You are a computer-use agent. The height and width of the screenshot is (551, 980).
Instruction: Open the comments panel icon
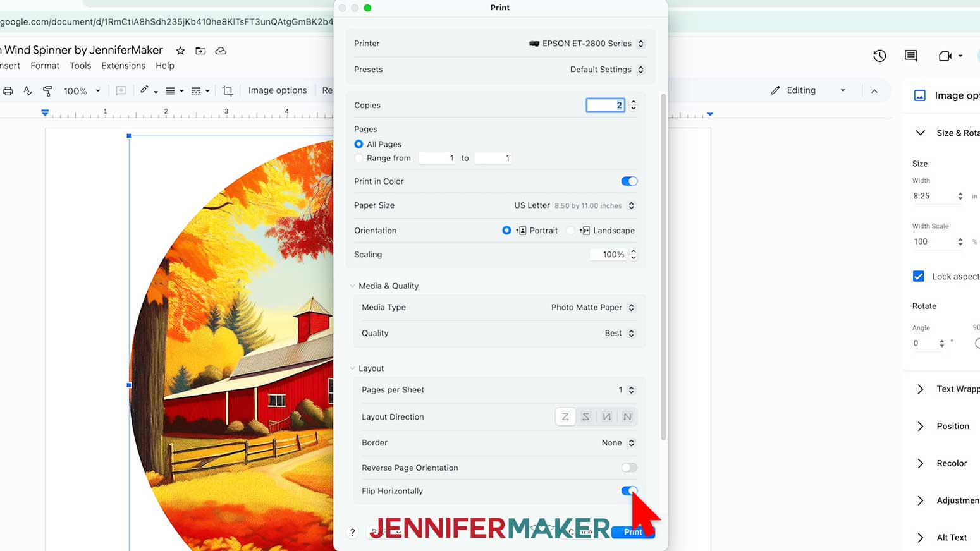(x=911, y=56)
